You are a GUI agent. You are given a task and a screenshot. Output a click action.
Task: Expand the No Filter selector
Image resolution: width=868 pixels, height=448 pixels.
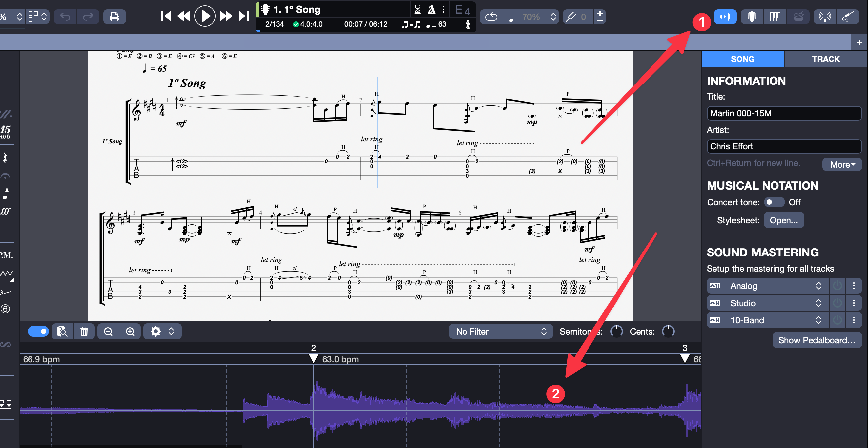coord(501,331)
